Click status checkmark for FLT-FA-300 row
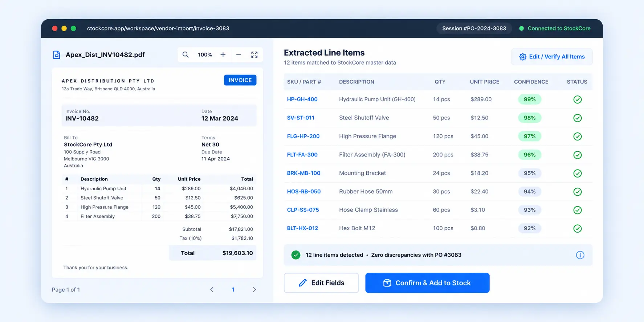 (x=577, y=155)
